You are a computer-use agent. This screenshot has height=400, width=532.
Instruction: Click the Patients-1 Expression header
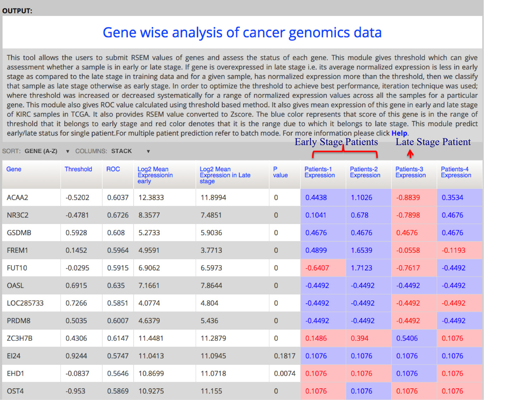[x=319, y=172]
